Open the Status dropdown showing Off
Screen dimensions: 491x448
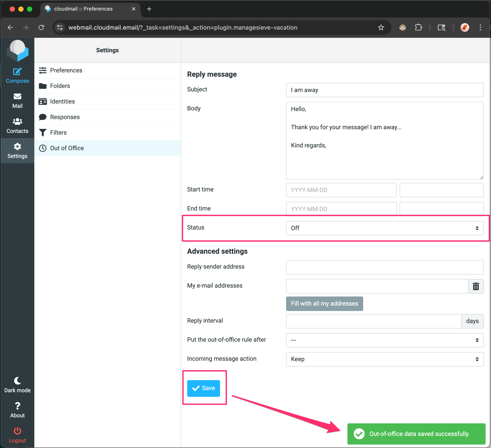[385, 228]
